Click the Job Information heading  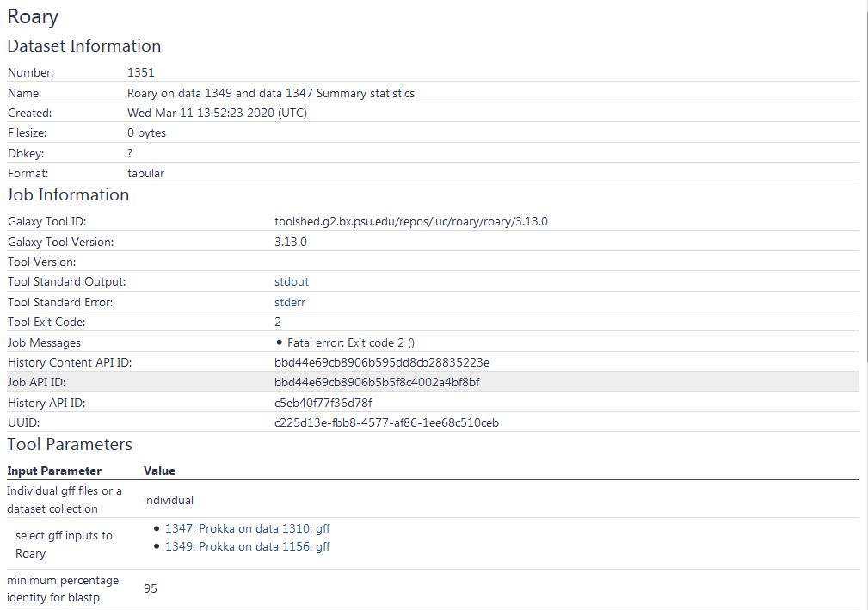coord(68,194)
